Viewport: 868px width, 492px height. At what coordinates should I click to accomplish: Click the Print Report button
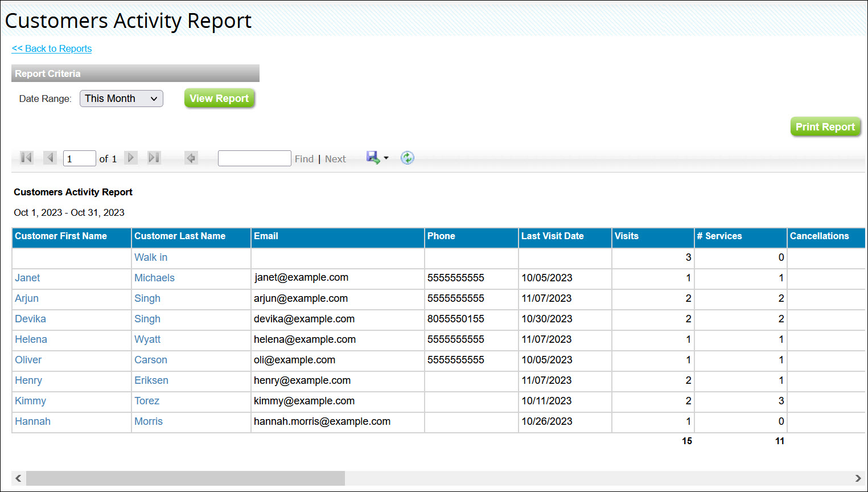point(825,126)
